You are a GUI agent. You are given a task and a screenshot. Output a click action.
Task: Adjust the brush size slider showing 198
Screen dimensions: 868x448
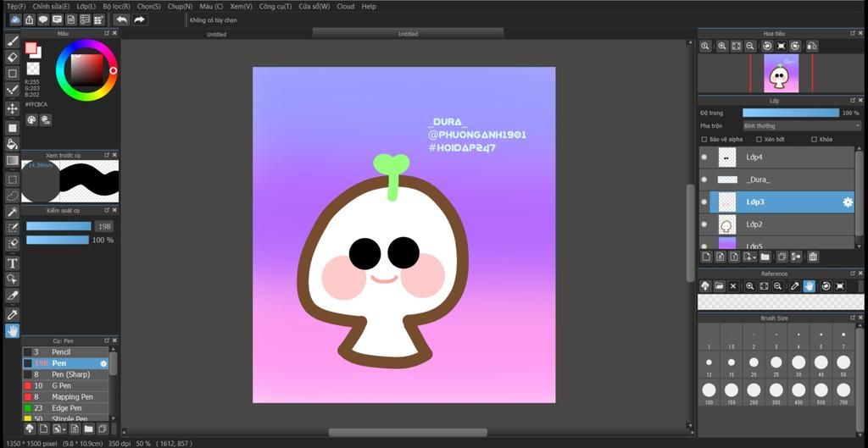pos(58,226)
